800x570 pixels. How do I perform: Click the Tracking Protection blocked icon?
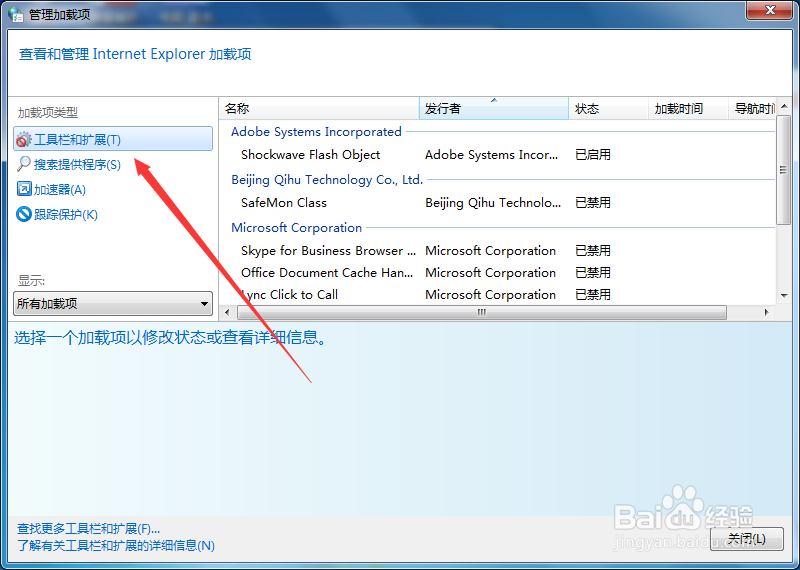[24, 214]
